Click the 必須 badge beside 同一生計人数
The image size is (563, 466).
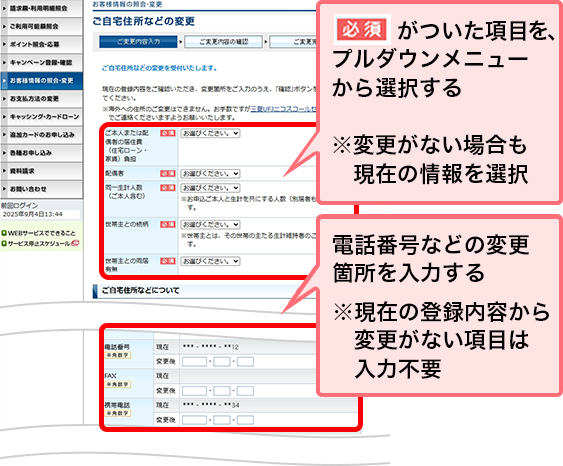tap(168, 188)
